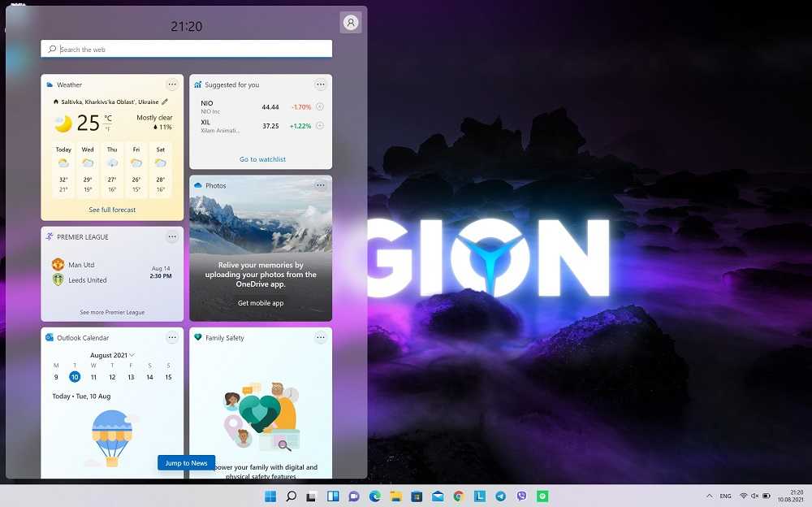The width and height of the screenshot is (812, 507).
Task: Open Premier League widget options menu
Action: coord(172,236)
